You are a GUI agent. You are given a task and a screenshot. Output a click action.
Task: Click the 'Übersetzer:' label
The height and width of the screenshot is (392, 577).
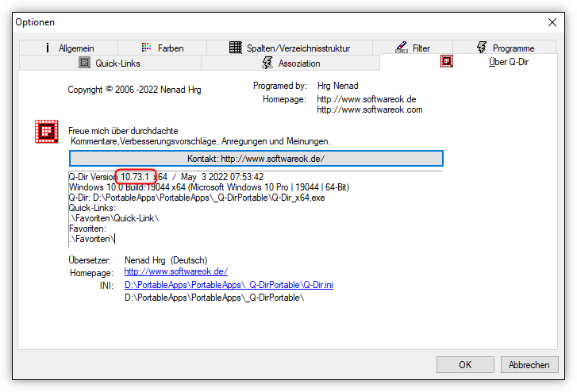tap(90, 260)
